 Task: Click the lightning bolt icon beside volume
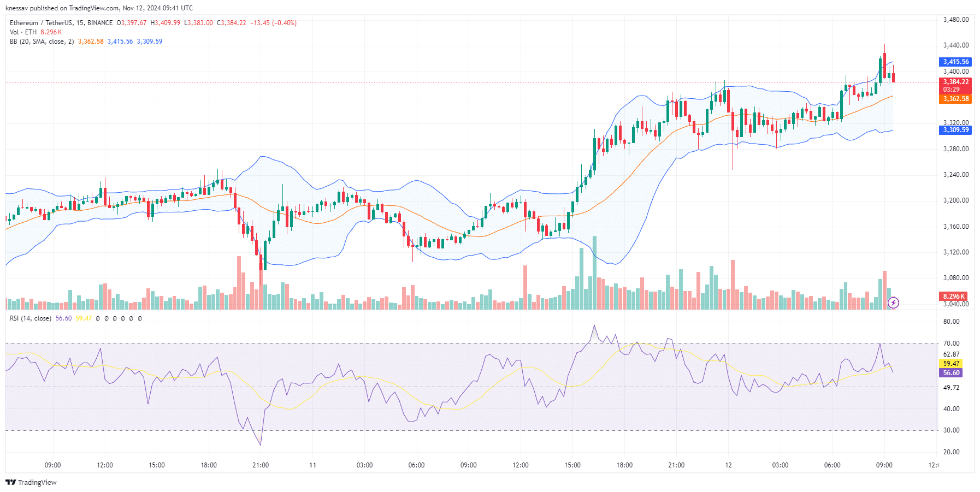pos(894,303)
